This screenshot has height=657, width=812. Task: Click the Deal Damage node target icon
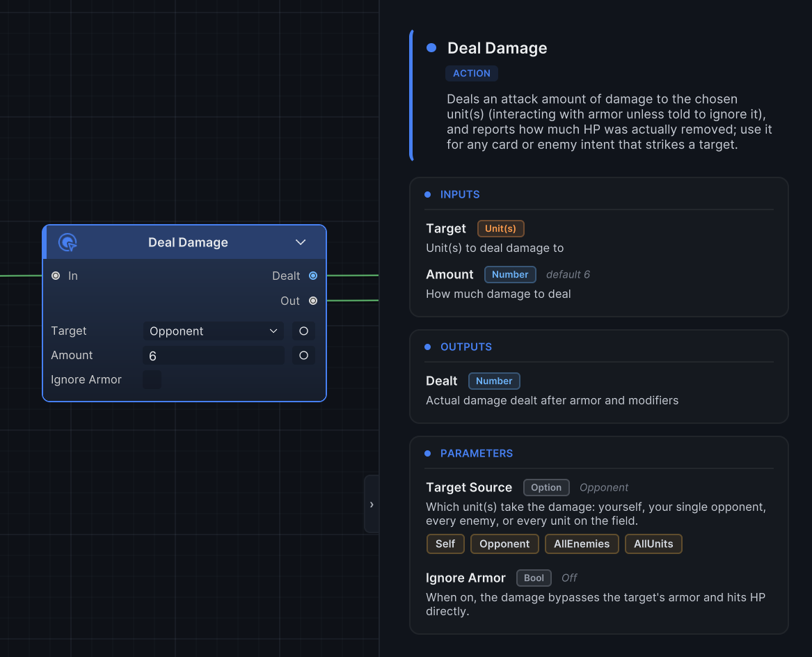67,242
